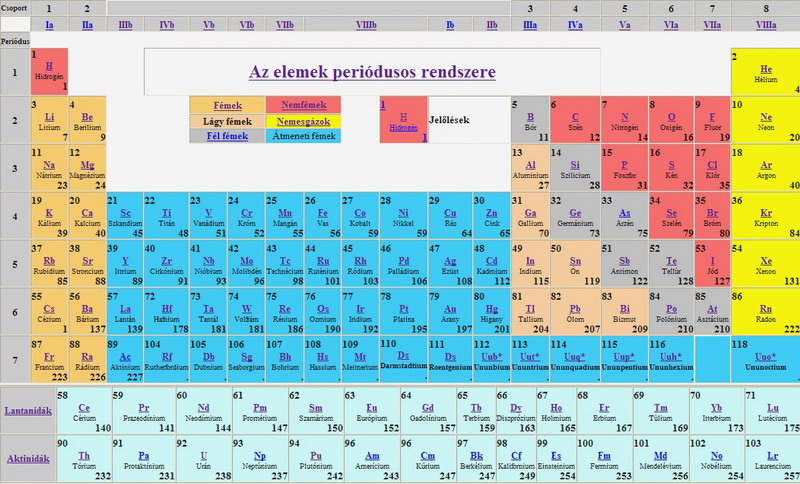Screen dimensions: 800x484
Task: Open the Nemfémek legend link
Action: point(304,105)
